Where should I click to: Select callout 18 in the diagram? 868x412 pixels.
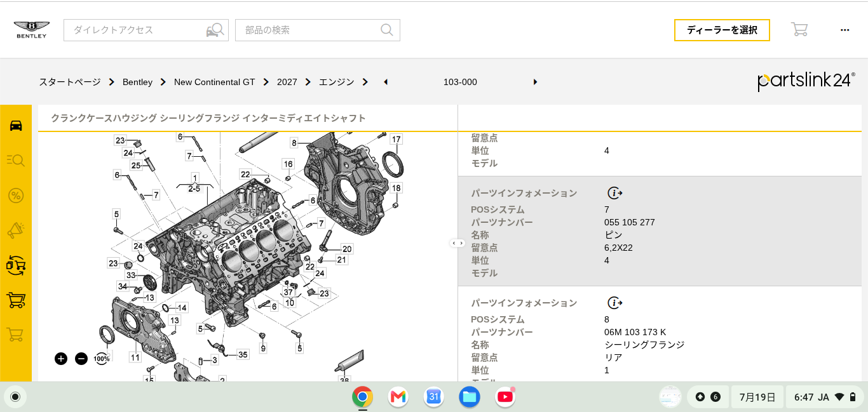[397, 188]
